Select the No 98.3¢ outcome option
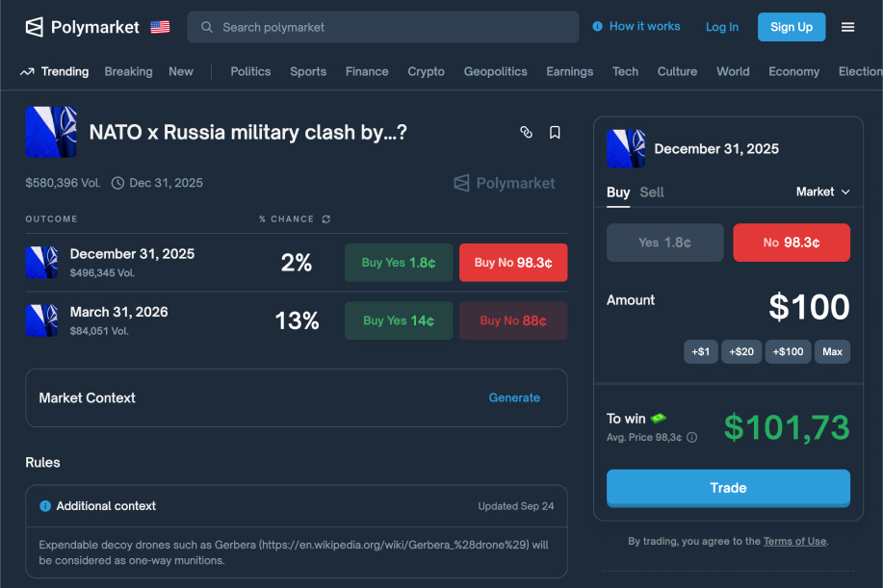Screen dimensions: 883x588 [x=791, y=243]
